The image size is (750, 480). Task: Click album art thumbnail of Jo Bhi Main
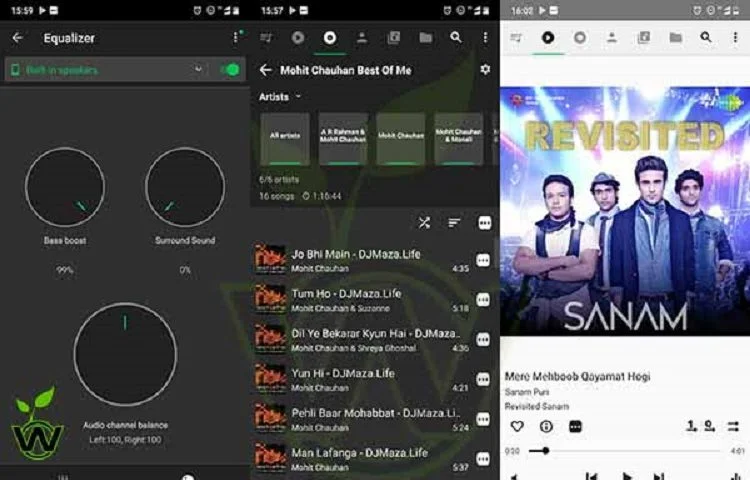[x=270, y=260]
